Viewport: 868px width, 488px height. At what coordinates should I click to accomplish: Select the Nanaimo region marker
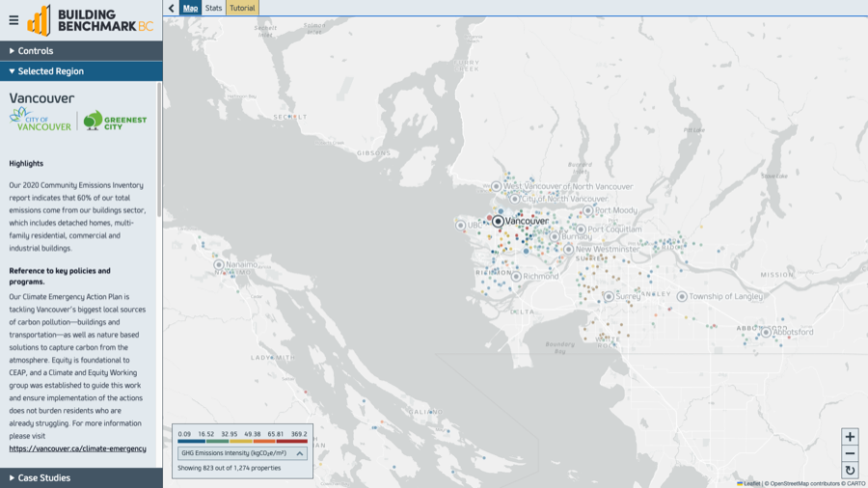coord(219,264)
